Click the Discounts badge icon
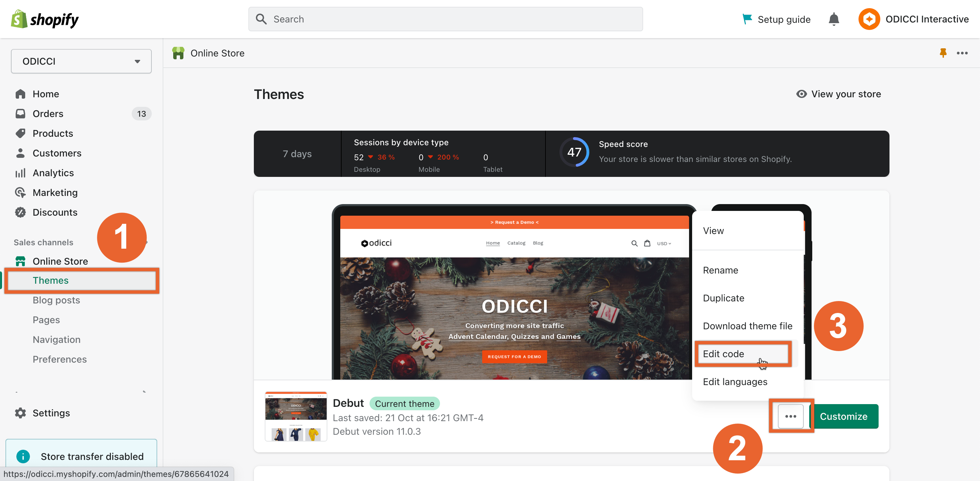Image resolution: width=980 pixels, height=481 pixels. (x=20, y=212)
